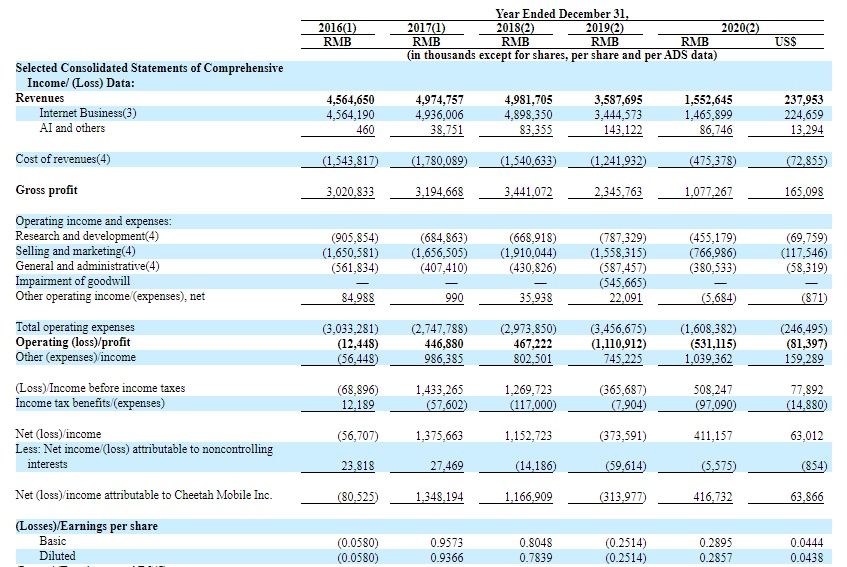
Task: Click the Revenues row label
Action: [40, 98]
